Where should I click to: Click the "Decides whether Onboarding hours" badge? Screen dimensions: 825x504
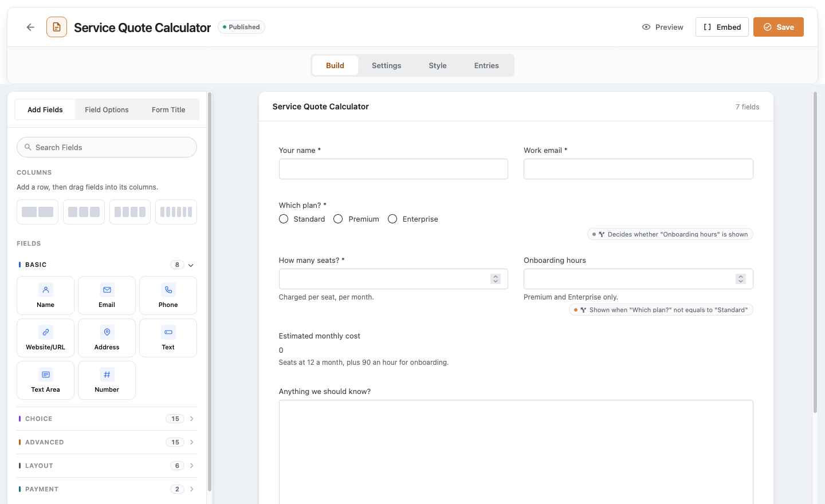[670, 234]
